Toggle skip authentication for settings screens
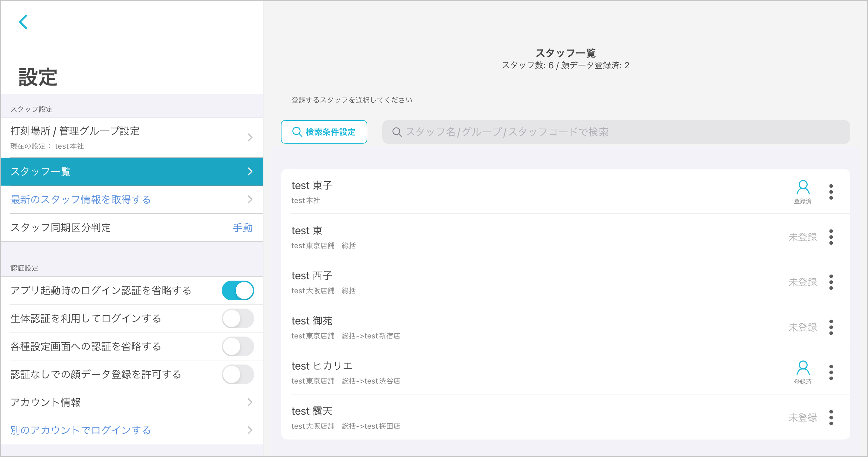Image resolution: width=868 pixels, height=457 pixels. pos(238,346)
